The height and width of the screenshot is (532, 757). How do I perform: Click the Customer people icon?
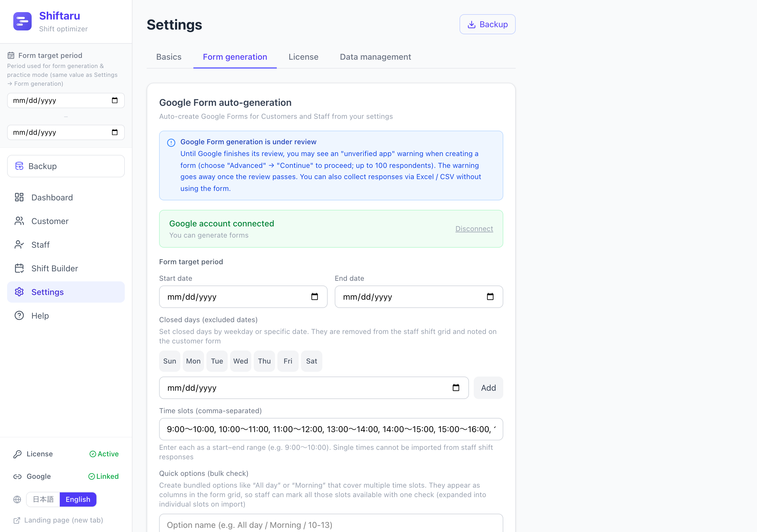(x=19, y=221)
